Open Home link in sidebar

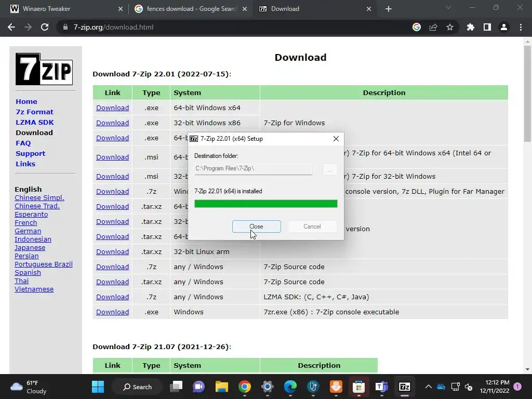tap(26, 101)
